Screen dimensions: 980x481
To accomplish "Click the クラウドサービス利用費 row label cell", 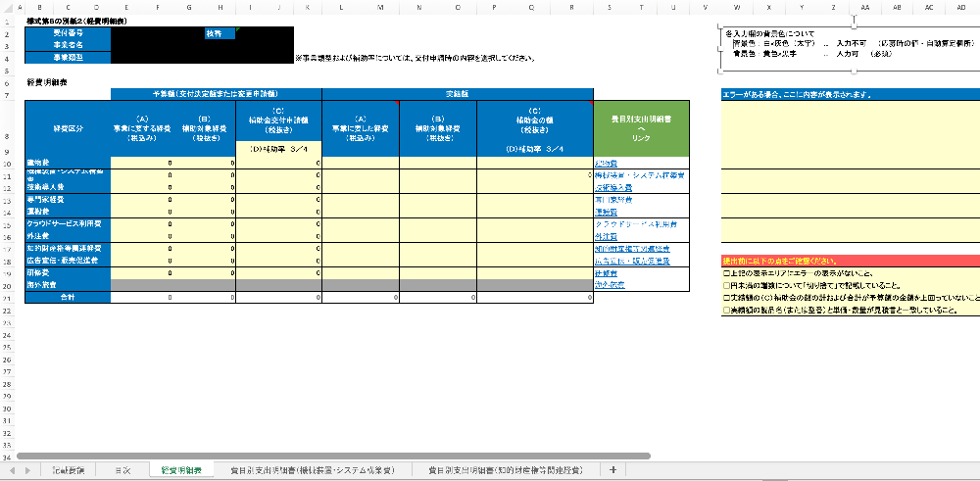I will click(x=68, y=224).
